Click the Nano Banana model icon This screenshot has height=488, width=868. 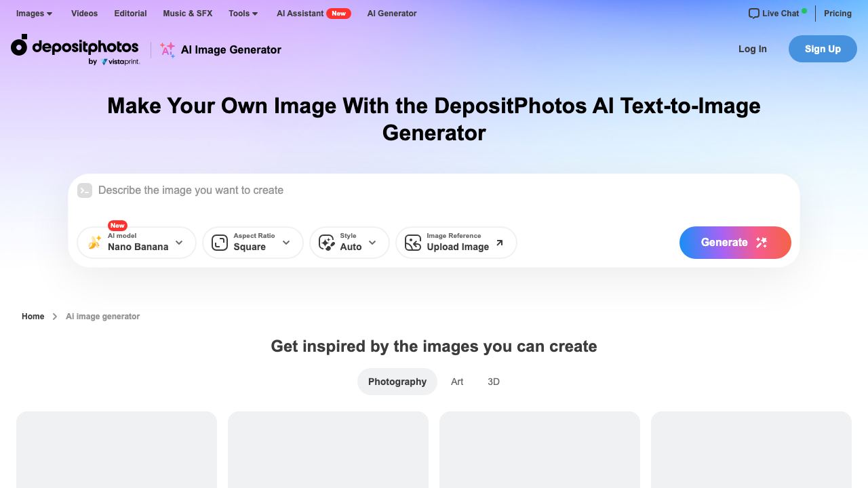(94, 243)
